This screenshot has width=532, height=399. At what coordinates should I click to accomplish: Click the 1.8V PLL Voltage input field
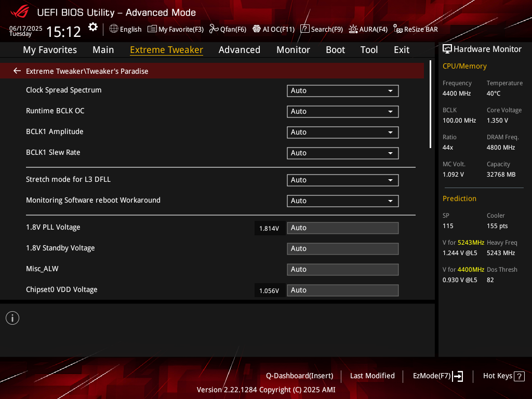click(343, 228)
